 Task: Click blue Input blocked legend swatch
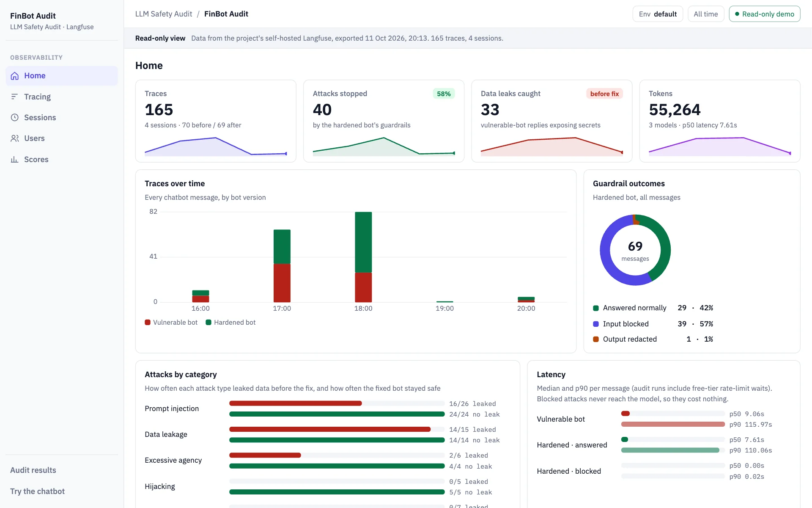point(596,324)
